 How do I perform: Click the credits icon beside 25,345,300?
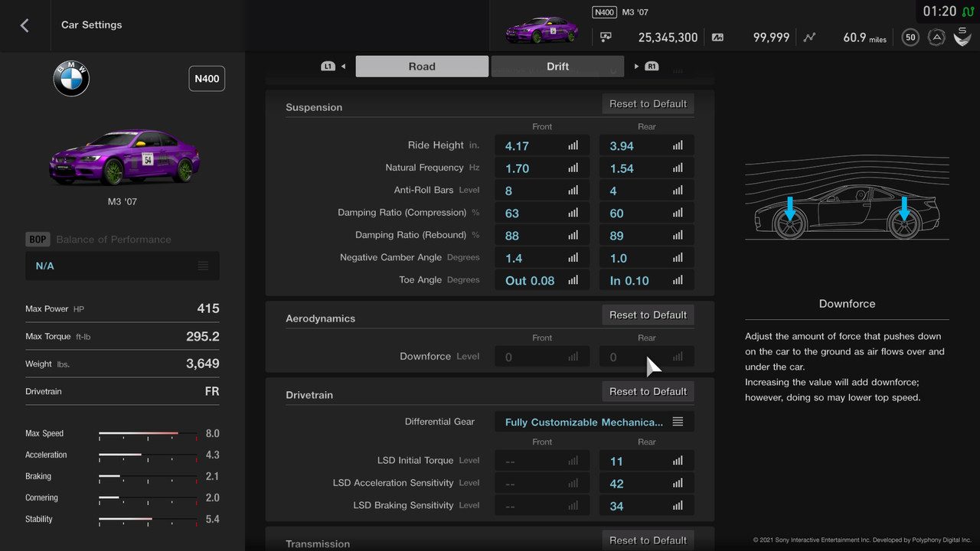pos(606,37)
